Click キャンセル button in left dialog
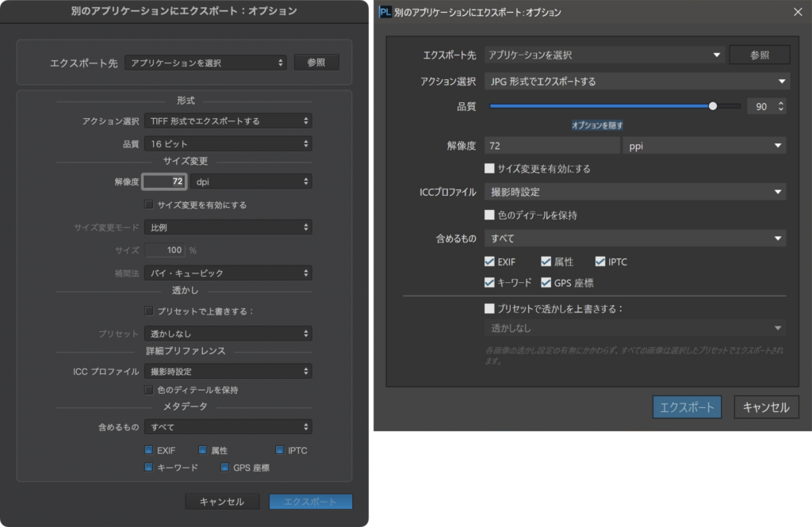 click(222, 501)
